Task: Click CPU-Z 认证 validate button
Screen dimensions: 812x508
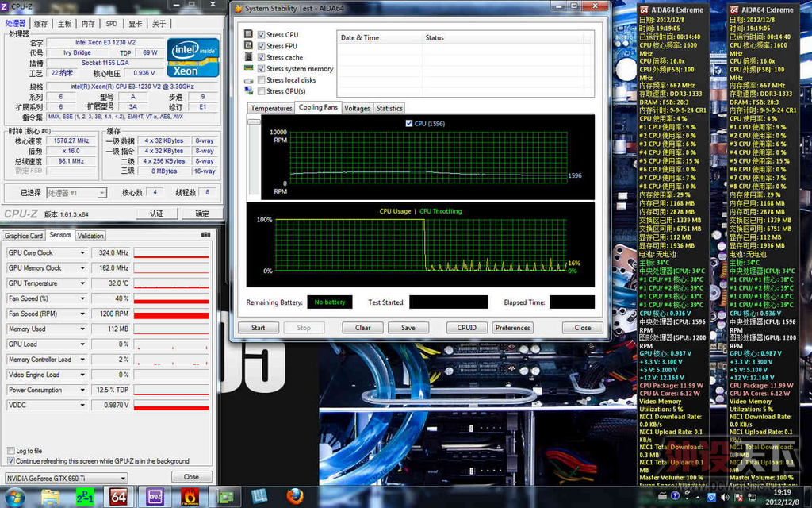Action: [x=157, y=214]
